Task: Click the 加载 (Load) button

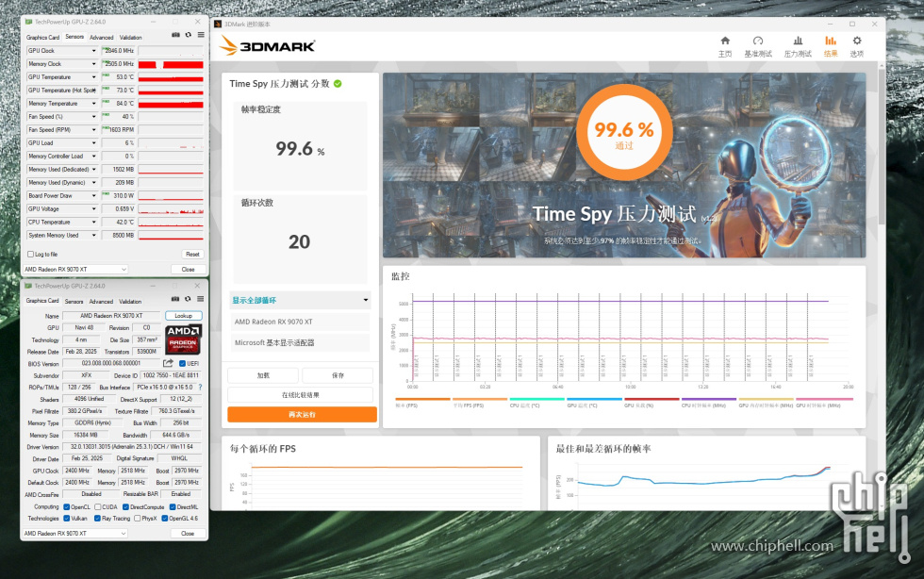Action: tap(263, 375)
